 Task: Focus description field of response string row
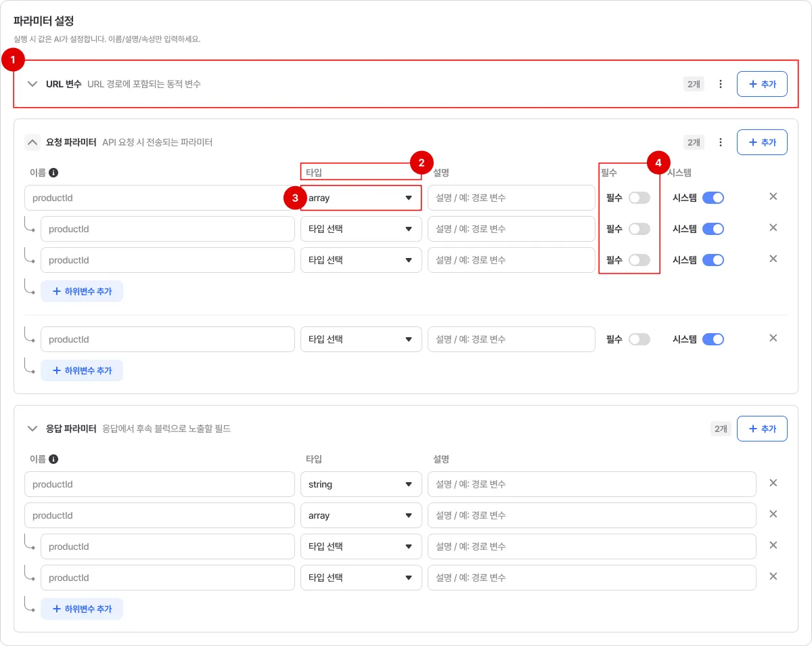(x=592, y=484)
